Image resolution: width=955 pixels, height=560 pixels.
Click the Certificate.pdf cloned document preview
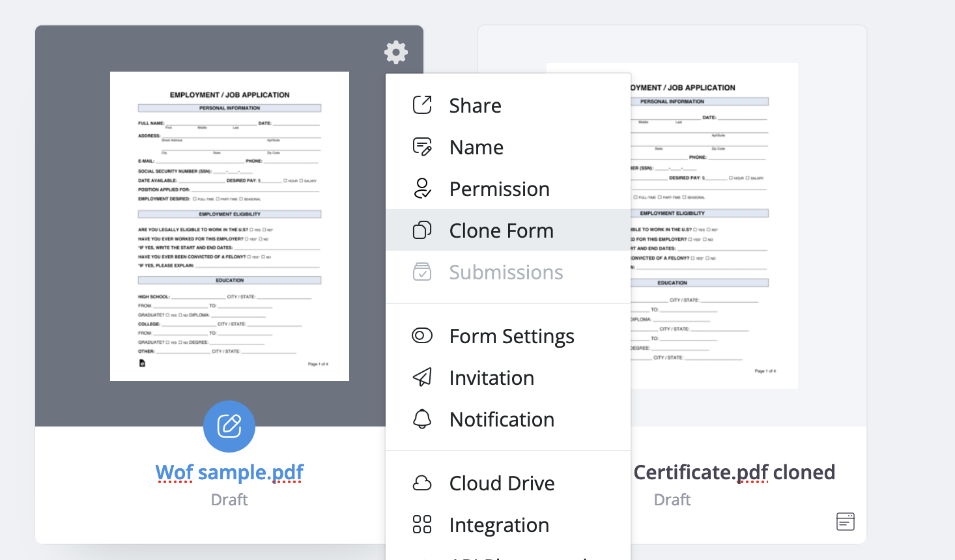coord(714,226)
